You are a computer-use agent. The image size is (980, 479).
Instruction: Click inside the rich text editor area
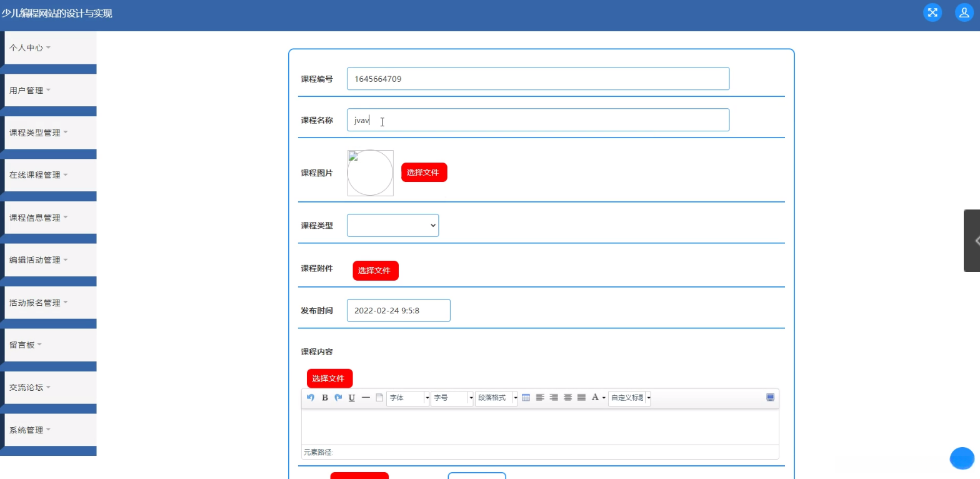coord(540,427)
